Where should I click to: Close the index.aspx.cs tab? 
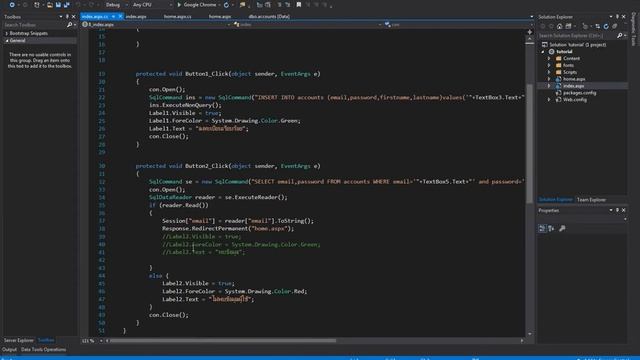[x=120, y=16]
